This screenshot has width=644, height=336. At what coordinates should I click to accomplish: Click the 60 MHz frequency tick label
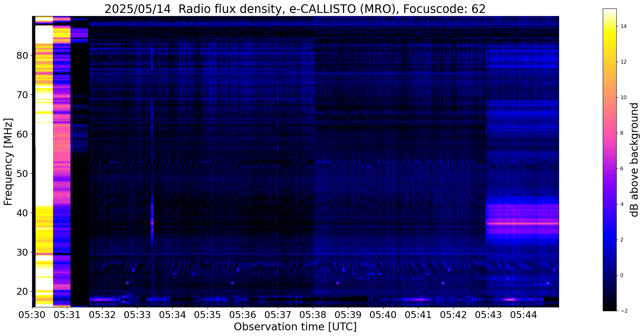[x=22, y=134]
